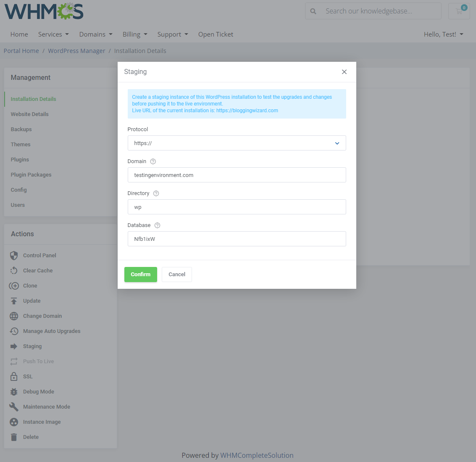Click the WHMCompleteSolution footer link
476x462 pixels.
pyautogui.click(x=257, y=455)
